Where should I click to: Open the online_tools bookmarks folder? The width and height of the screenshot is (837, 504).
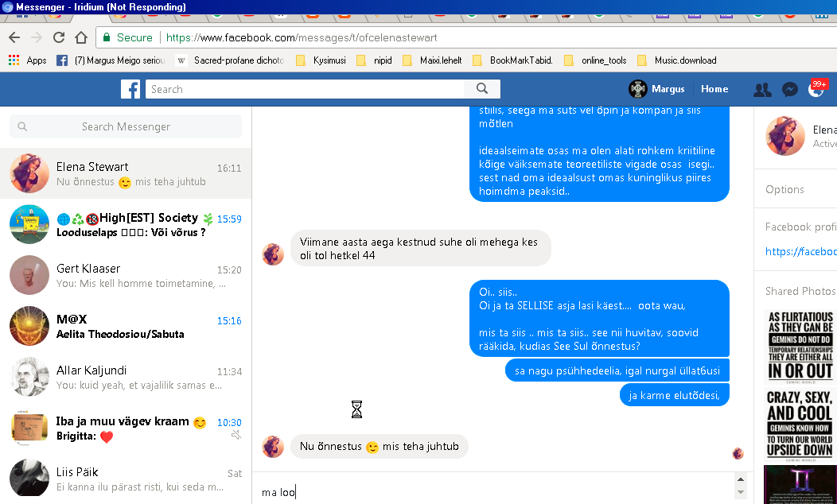coord(596,60)
